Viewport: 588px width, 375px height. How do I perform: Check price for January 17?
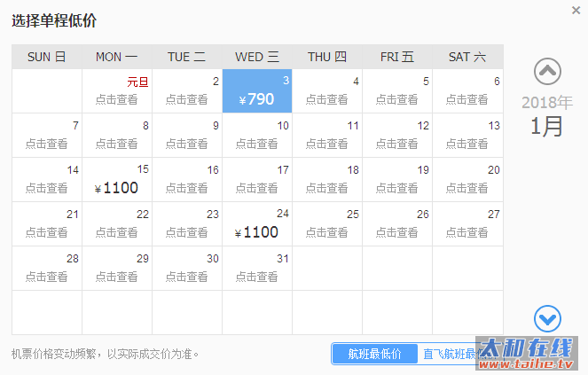pyautogui.click(x=257, y=180)
